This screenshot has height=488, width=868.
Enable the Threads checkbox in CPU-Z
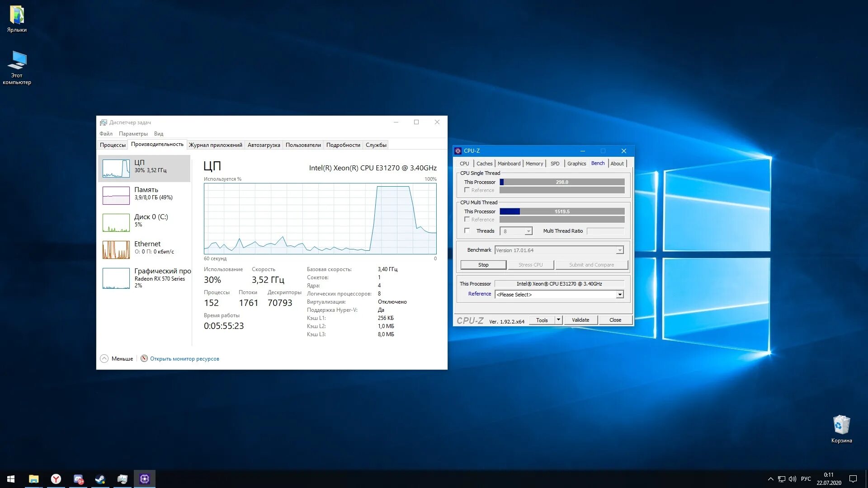467,231
